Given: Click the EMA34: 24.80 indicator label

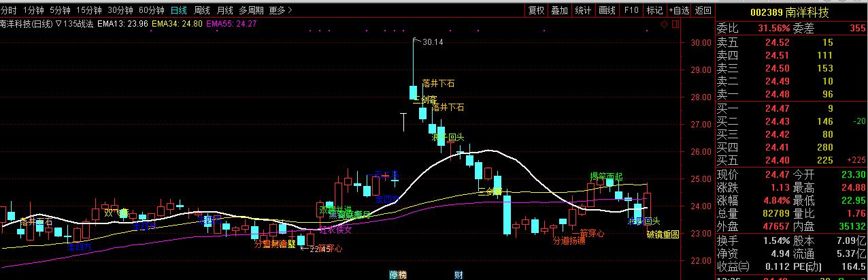Looking at the screenshot, I should [x=177, y=24].
